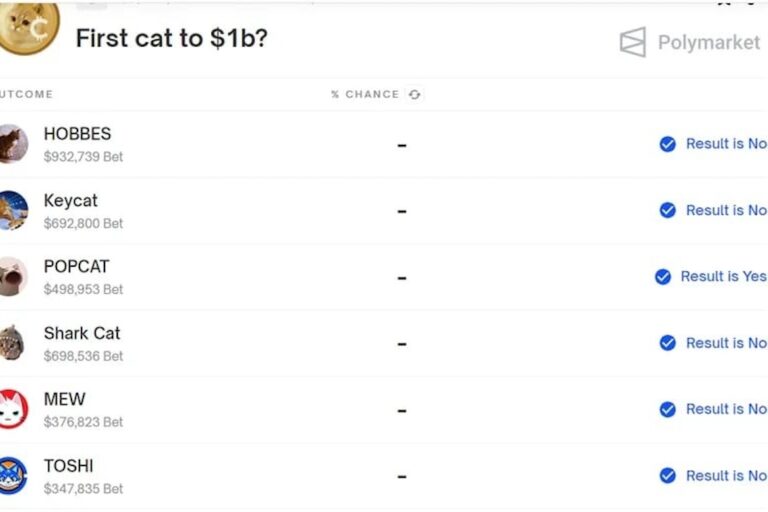Click the refresh icon beside % CHANCE
Screen dimensions: 768x512
coord(414,95)
